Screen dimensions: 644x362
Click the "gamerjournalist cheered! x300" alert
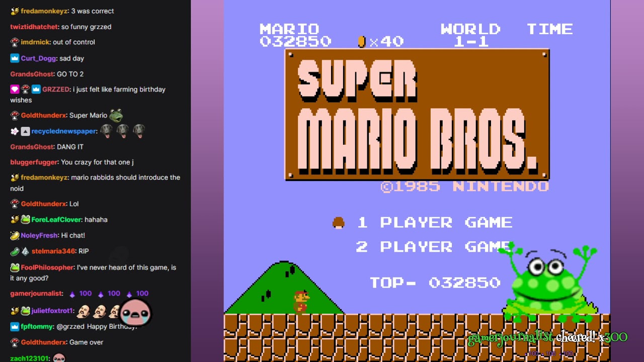tap(547, 338)
